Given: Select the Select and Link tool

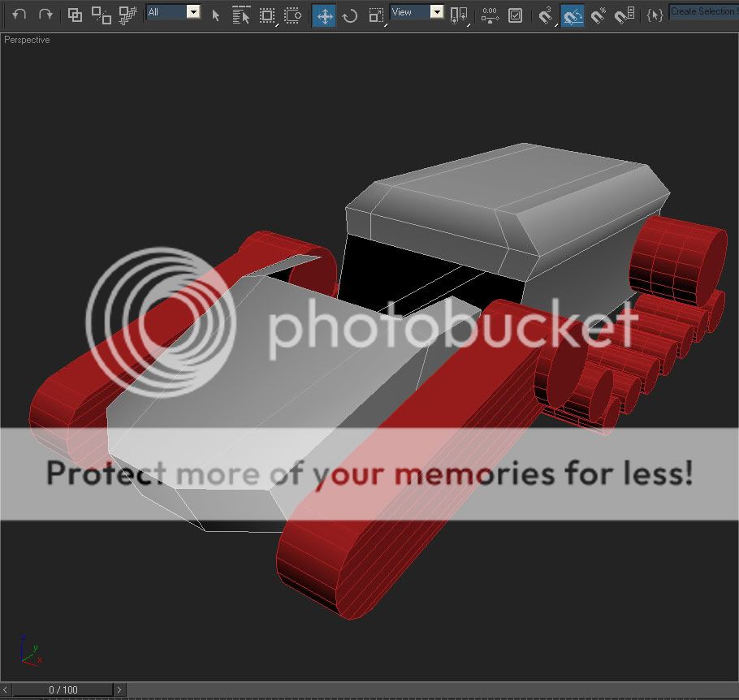Looking at the screenshot, I should point(75,15).
